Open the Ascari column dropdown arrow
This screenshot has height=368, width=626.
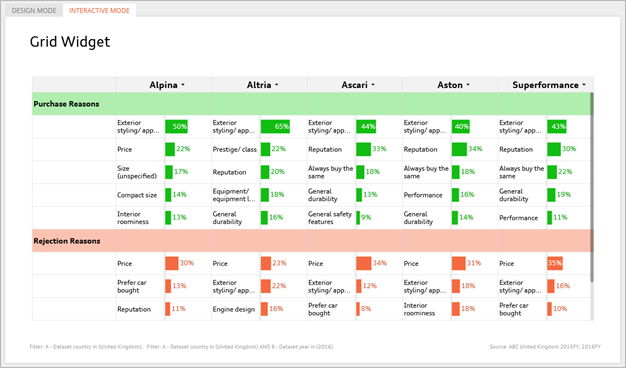373,85
